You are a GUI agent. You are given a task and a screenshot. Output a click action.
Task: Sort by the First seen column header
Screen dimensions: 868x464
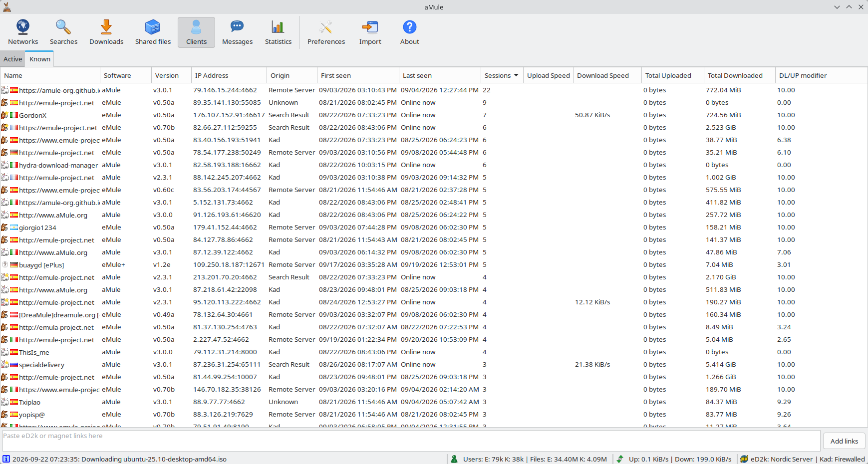(358, 75)
